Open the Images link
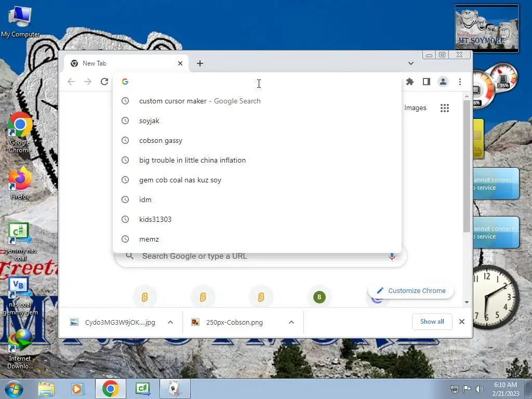 coord(415,108)
